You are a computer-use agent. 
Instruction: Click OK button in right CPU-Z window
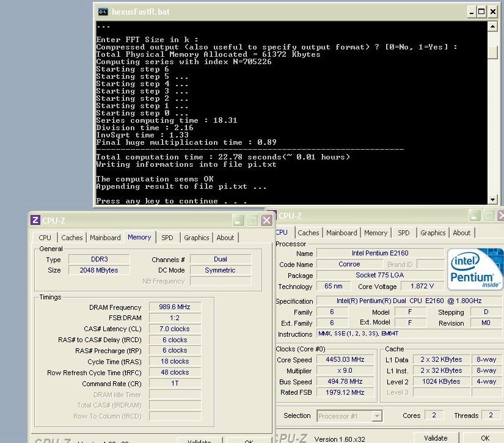coord(485,438)
